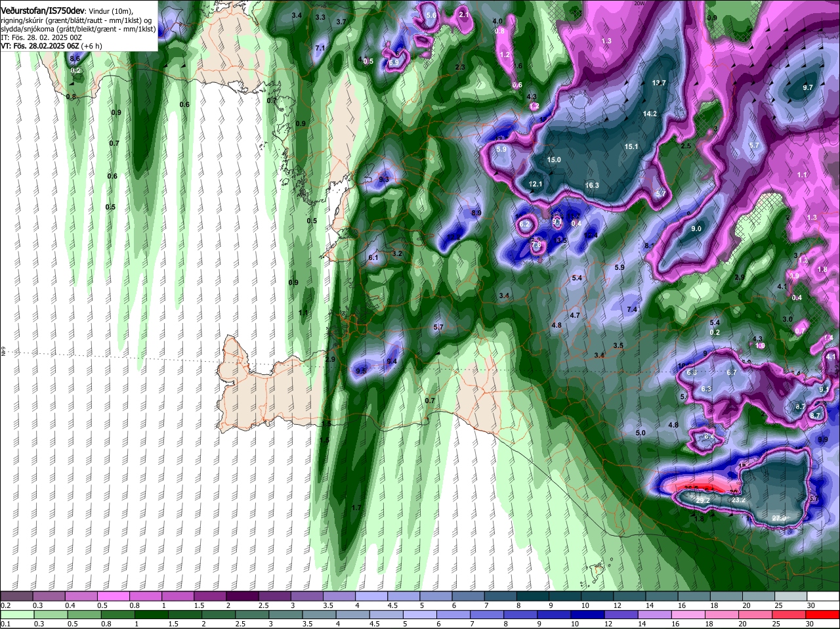Pick the upper-legend swatch between 0.2 and 0.3
840x629 pixels.
coord(17,596)
